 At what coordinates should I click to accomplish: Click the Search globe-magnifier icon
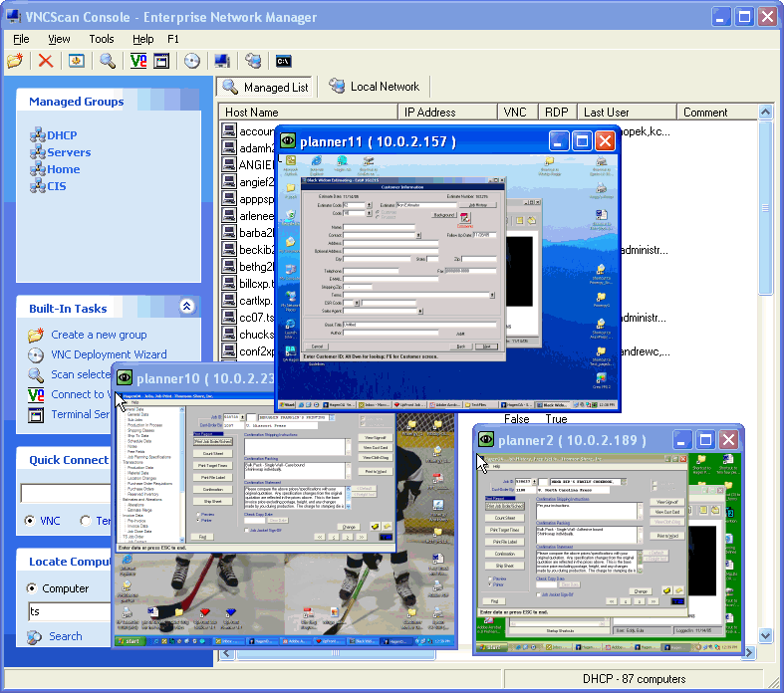35,636
